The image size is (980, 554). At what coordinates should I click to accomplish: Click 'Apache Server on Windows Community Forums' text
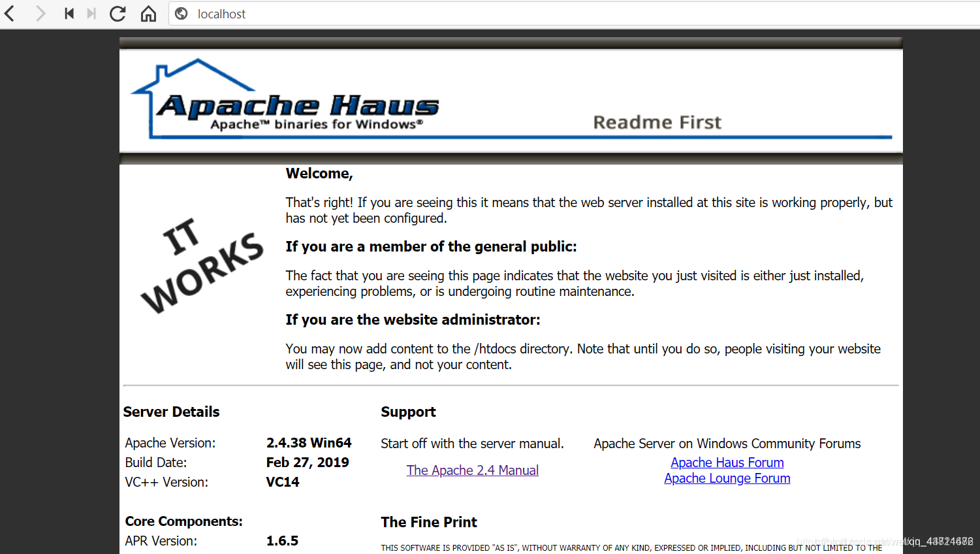click(x=727, y=444)
